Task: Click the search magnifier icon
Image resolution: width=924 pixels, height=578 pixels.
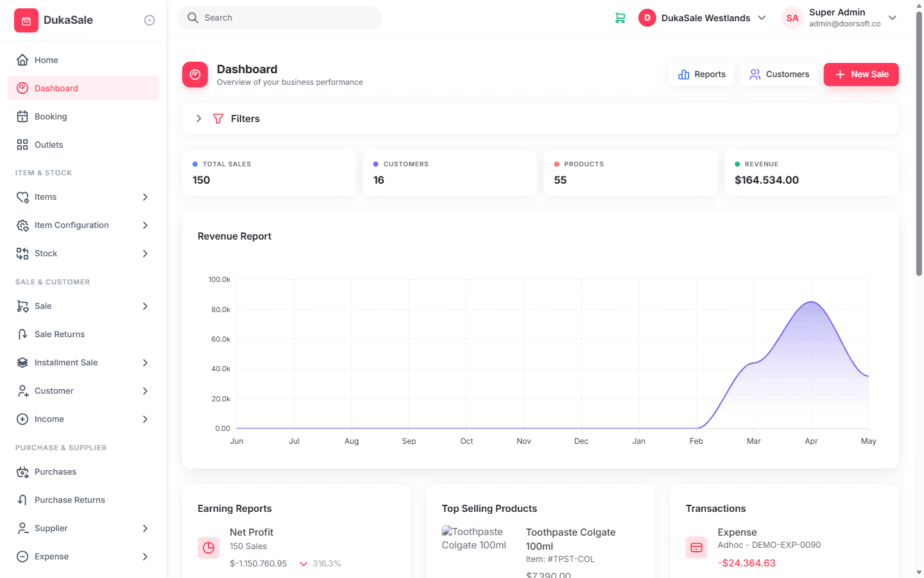Action: pyautogui.click(x=193, y=18)
